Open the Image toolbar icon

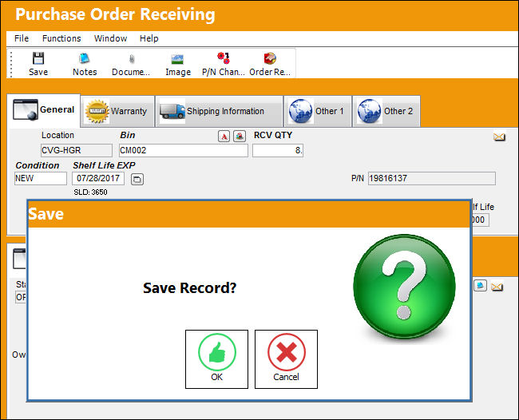[x=178, y=64]
